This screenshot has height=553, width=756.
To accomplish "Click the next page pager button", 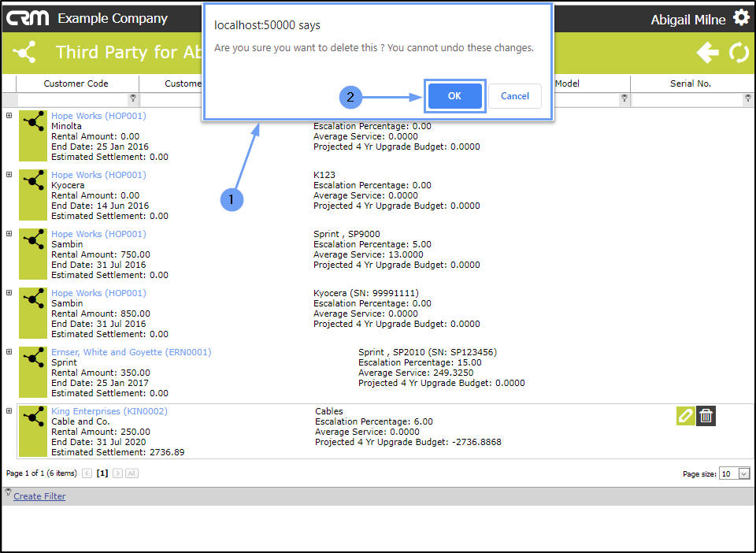I will pyautogui.click(x=117, y=473).
